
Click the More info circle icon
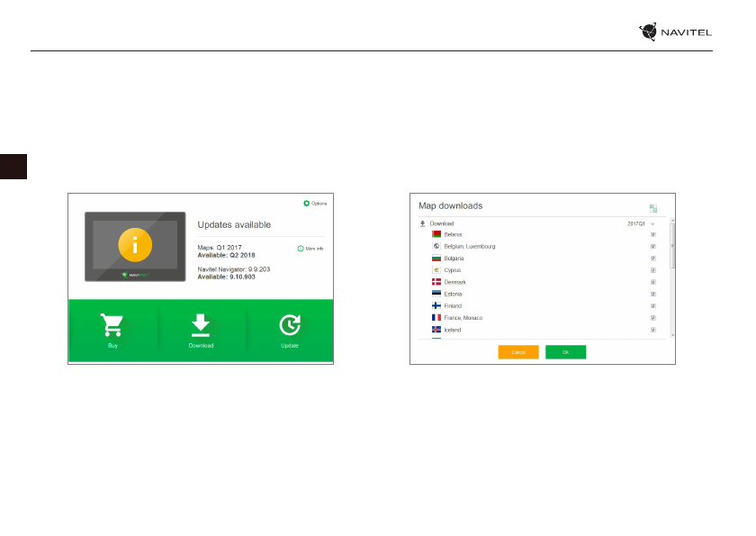pos(301,248)
